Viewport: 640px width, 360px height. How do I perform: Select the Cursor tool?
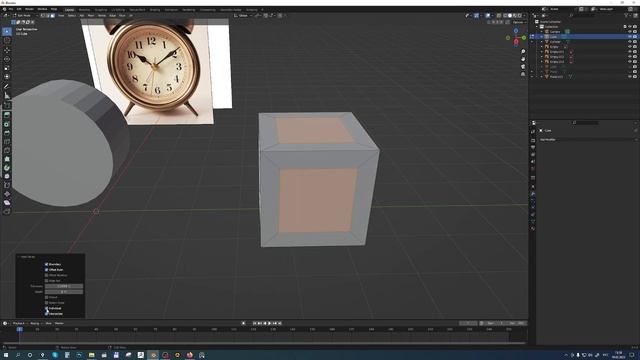point(7,40)
